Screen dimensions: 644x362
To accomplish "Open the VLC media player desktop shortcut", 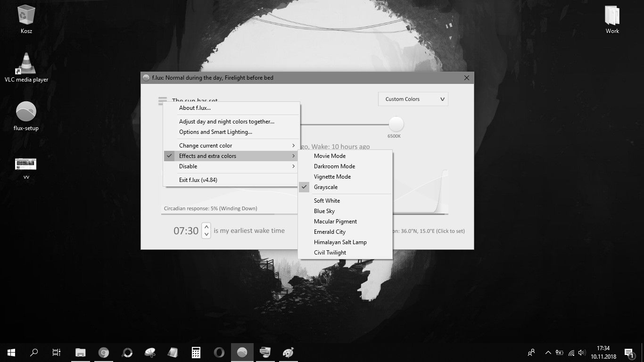I will 26,64.
